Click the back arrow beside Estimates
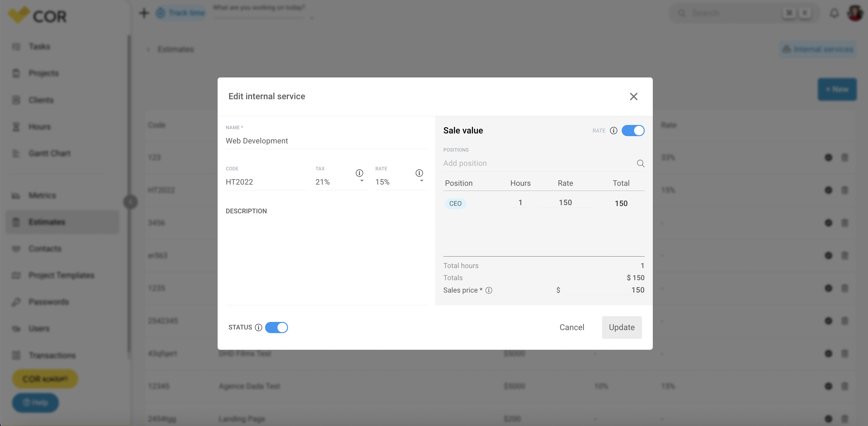The height and width of the screenshot is (426, 868). pos(148,50)
